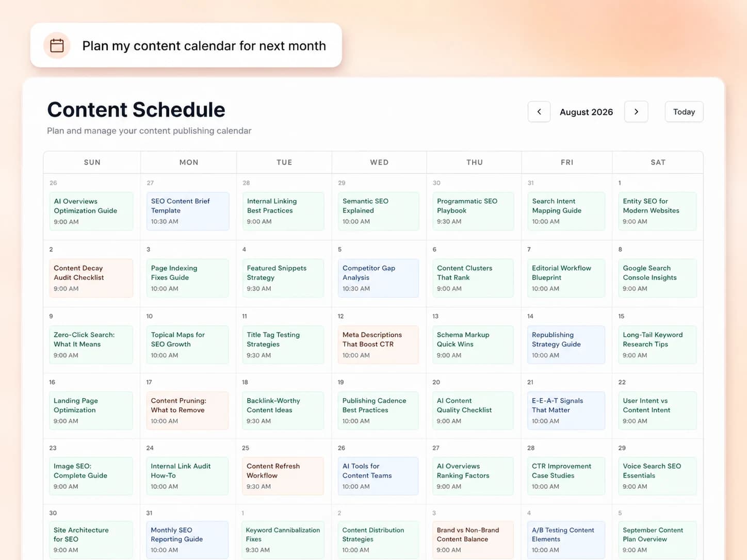The image size is (747, 560).
Task: Open Content Clusters That Rank event
Action: tap(473, 278)
